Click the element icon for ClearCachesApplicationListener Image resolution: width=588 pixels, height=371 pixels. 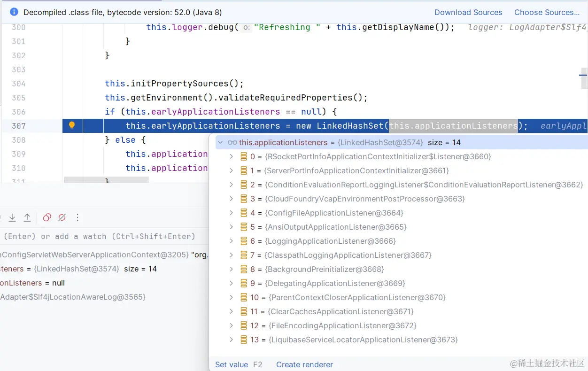244,311
